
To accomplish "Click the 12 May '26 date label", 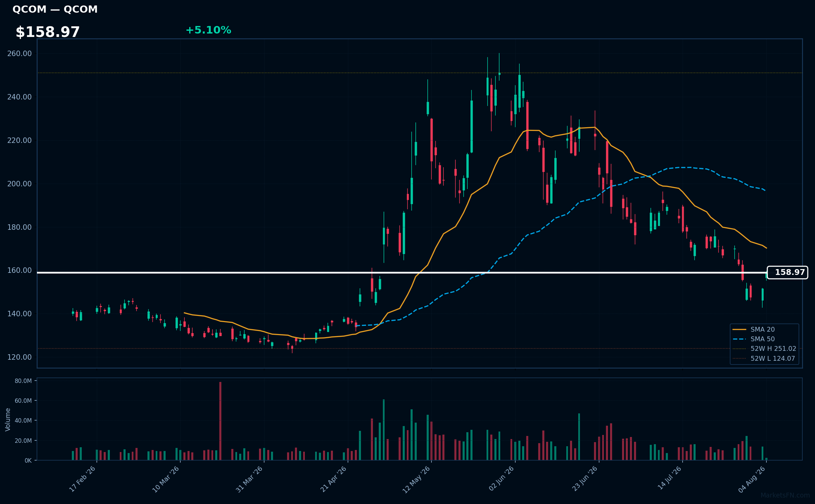I will tap(416, 479).
